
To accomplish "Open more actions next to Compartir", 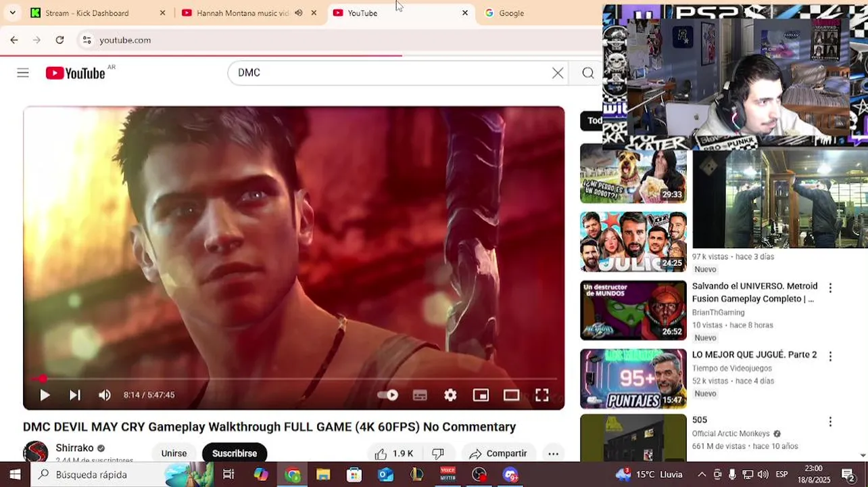I will tap(553, 454).
